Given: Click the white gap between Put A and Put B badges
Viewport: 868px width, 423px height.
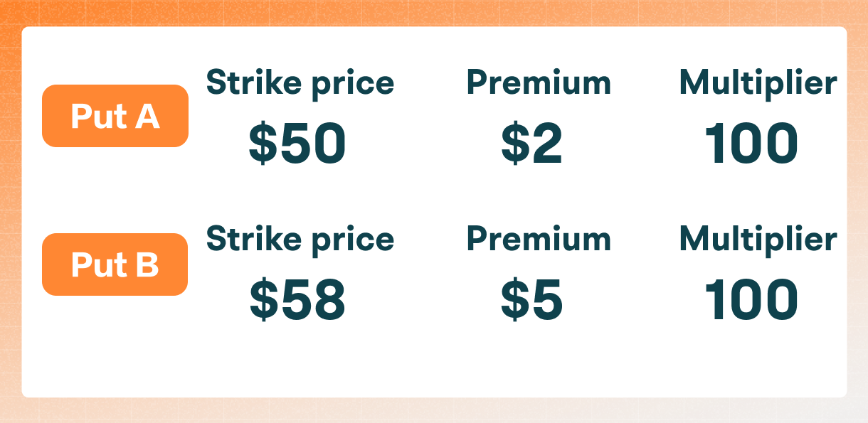Looking at the screenshot, I should tap(115, 190).
